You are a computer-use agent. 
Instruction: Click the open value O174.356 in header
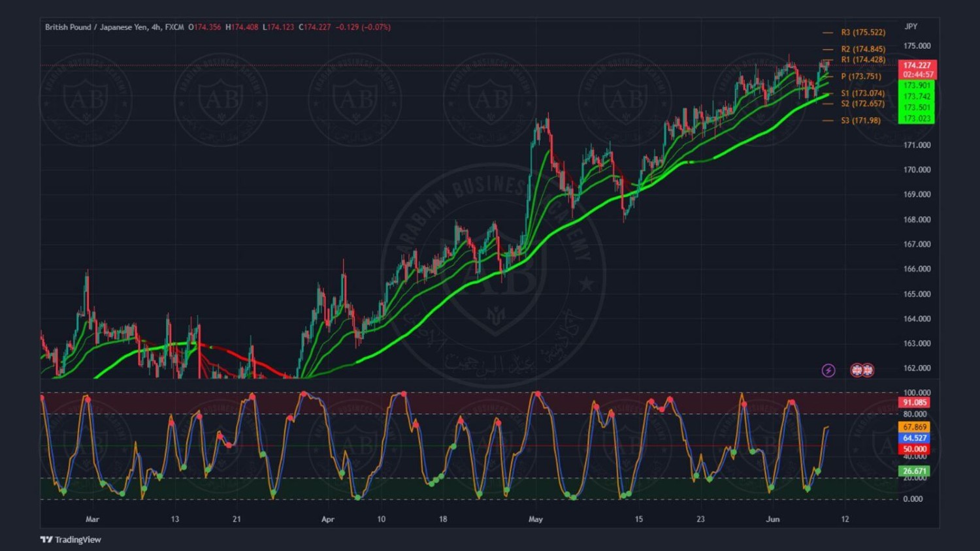(x=204, y=27)
